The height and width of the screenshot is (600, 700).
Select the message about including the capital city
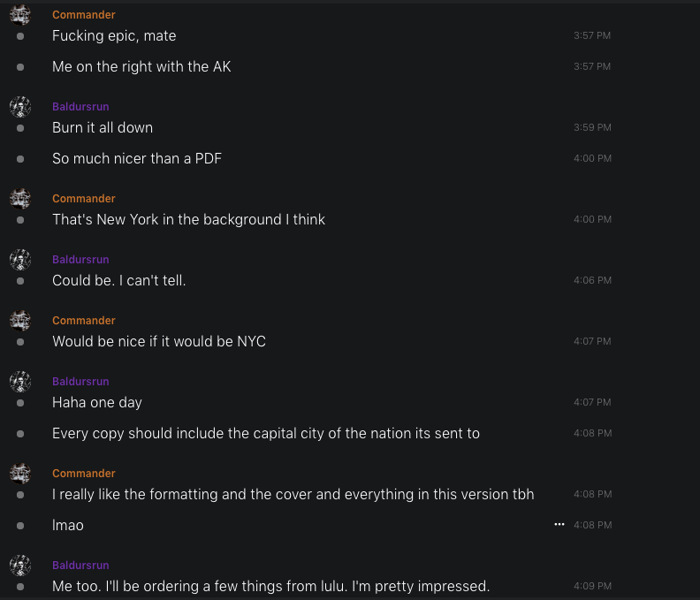point(265,433)
